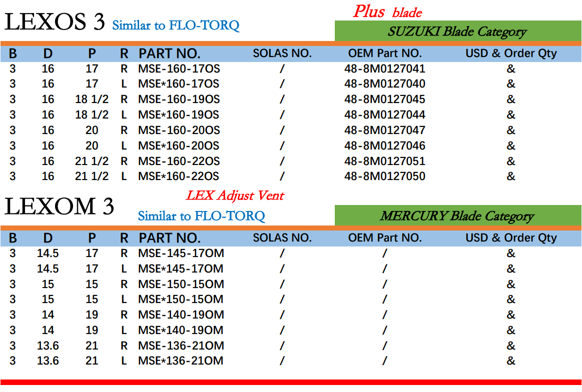Select part number MSE*160-22OS
The width and height of the screenshot is (582, 392).
179,176
